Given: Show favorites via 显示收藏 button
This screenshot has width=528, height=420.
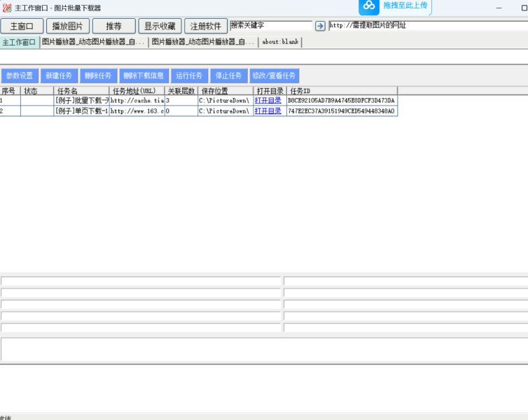Looking at the screenshot, I should [160, 26].
